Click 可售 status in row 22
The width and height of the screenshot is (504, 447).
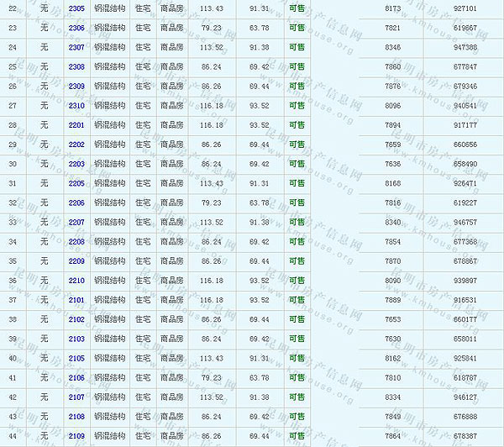[x=297, y=8]
